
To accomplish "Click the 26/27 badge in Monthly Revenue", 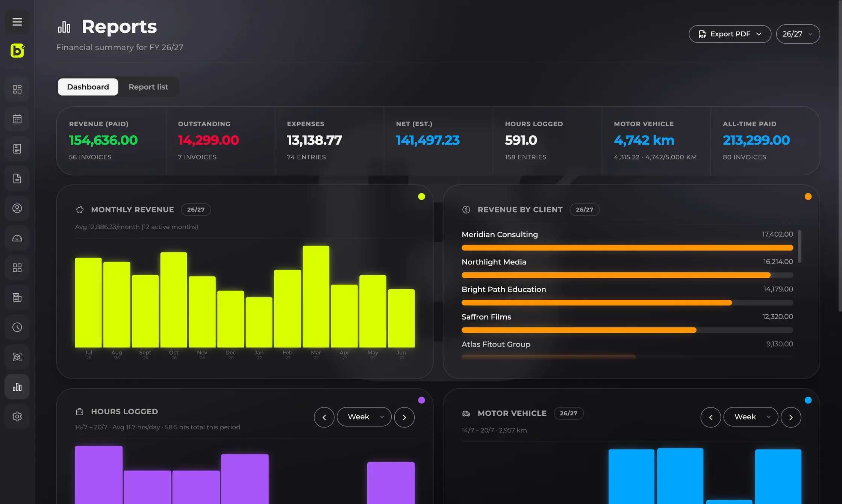I will point(196,210).
